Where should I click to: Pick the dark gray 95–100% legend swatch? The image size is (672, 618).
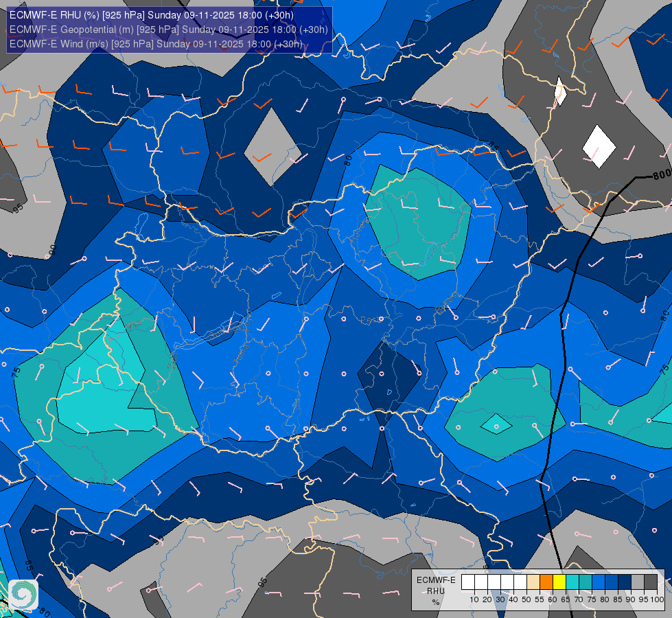click(x=651, y=582)
